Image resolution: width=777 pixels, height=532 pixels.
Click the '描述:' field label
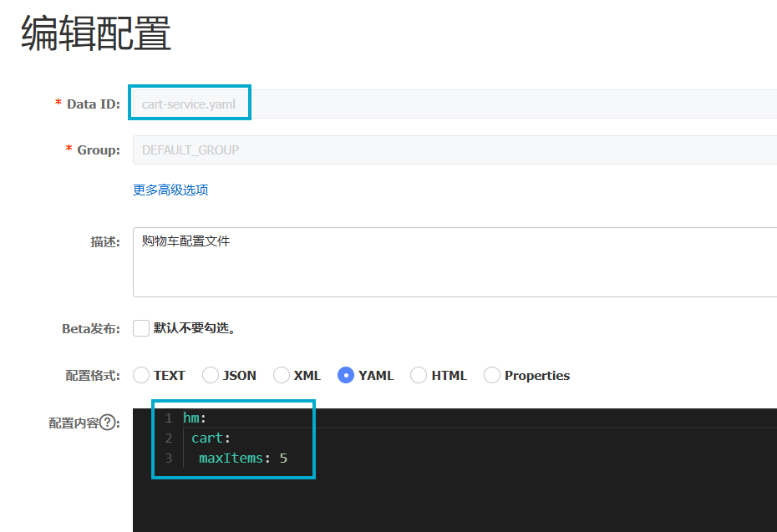point(105,241)
